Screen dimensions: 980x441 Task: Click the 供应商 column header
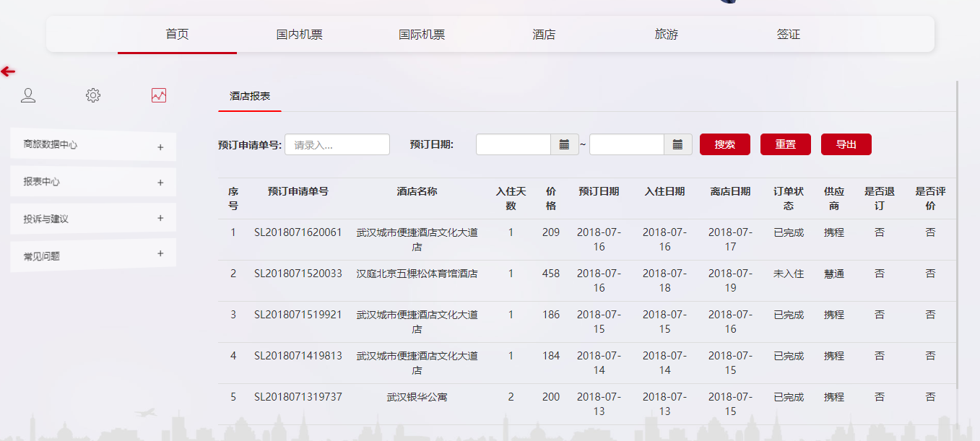(x=834, y=198)
